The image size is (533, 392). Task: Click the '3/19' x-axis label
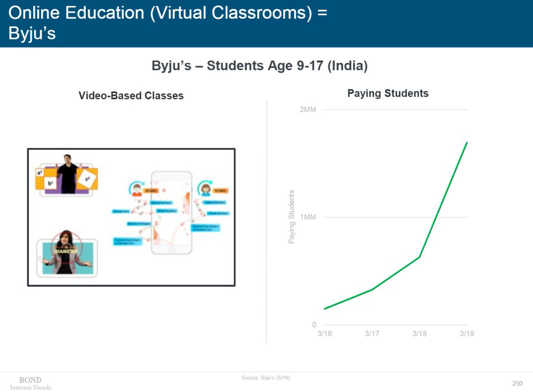467,333
